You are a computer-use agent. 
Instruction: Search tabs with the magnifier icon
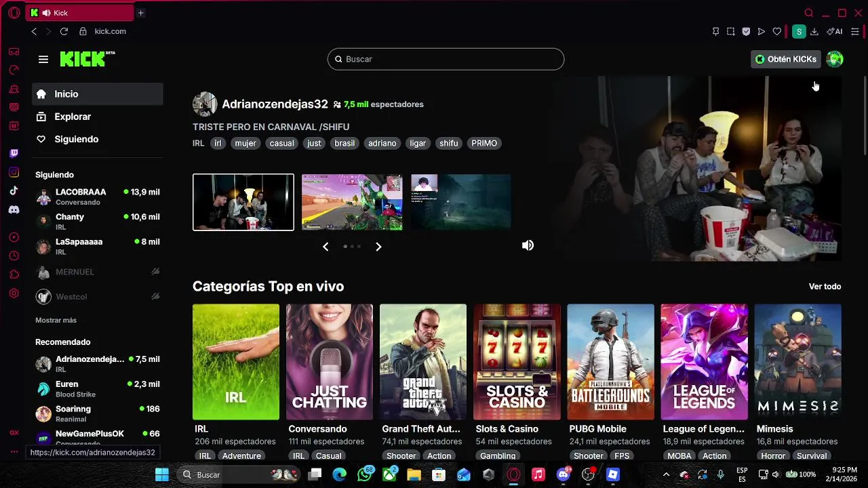(809, 13)
